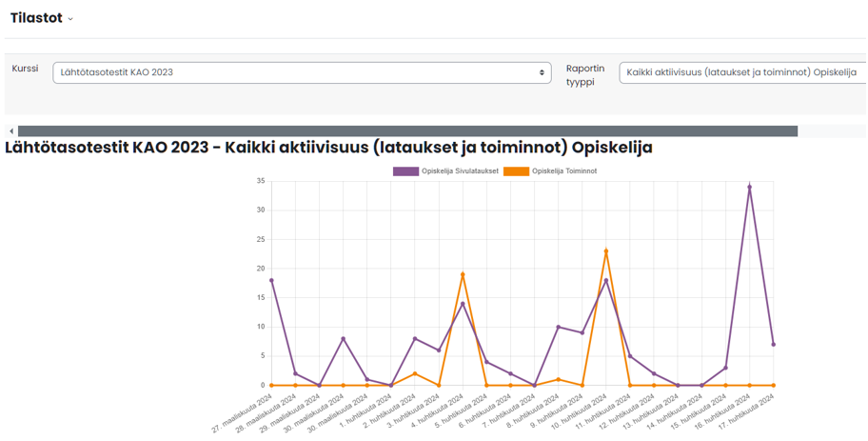The width and height of the screenshot is (868, 441).
Task: Click the purple legend color swatch
Action: tap(405, 171)
